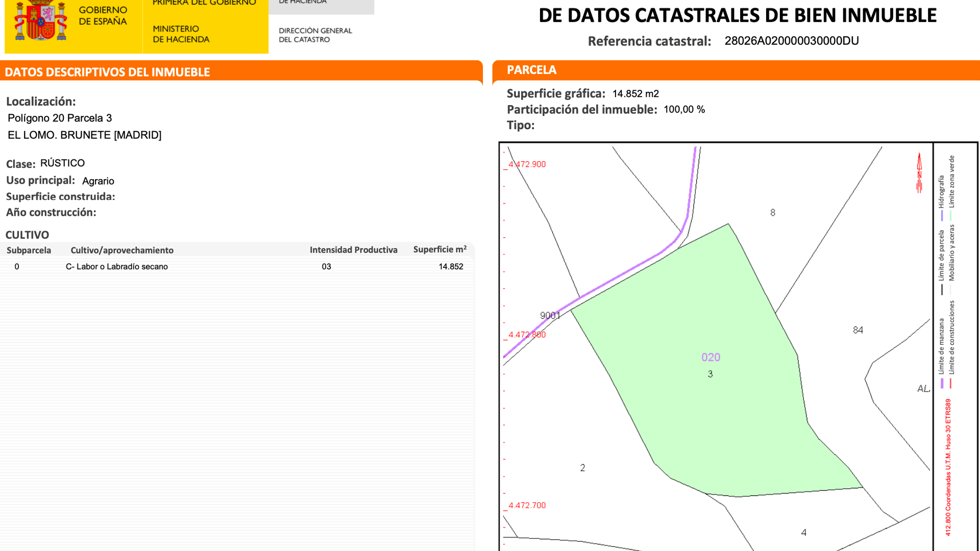Click the Subparcela column header

(29, 251)
